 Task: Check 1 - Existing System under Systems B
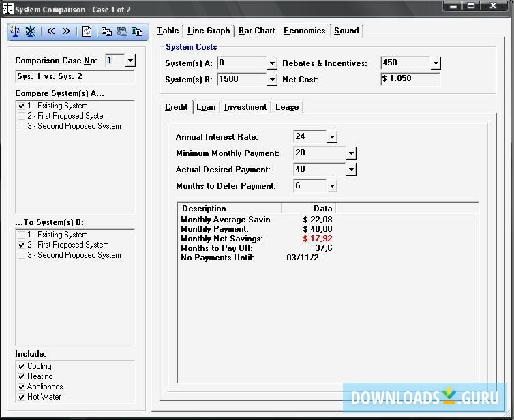tap(22, 235)
